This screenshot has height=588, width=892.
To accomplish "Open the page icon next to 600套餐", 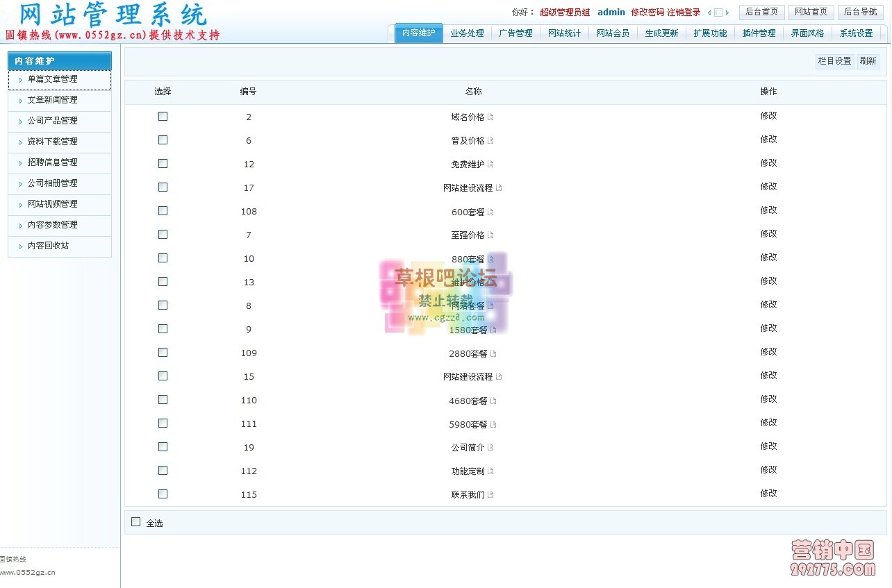I will [x=490, y=212].
